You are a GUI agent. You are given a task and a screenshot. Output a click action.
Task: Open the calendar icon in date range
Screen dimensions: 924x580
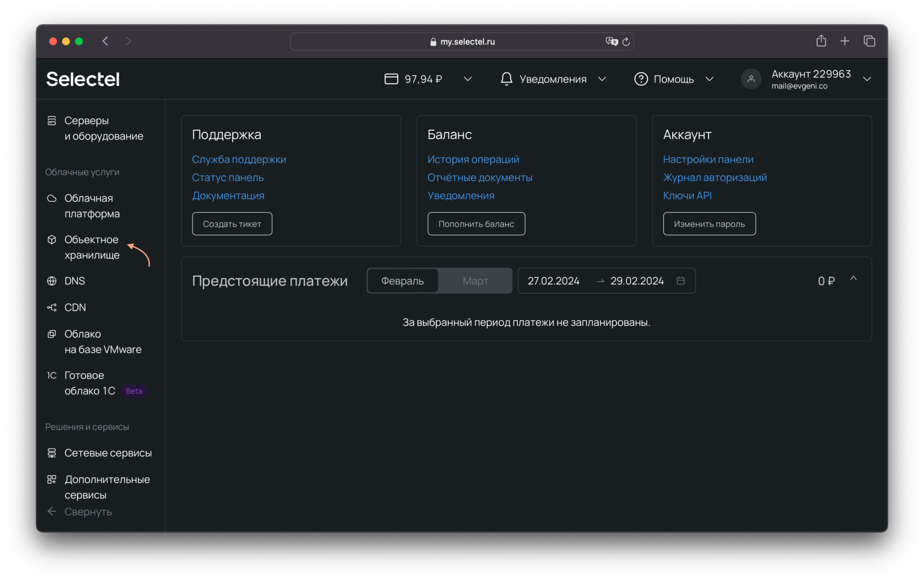(680, 281)
